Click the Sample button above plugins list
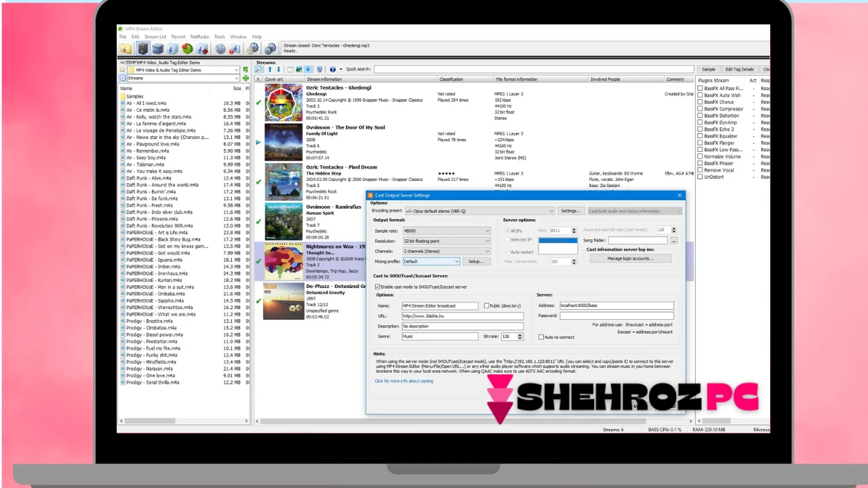 709,69
